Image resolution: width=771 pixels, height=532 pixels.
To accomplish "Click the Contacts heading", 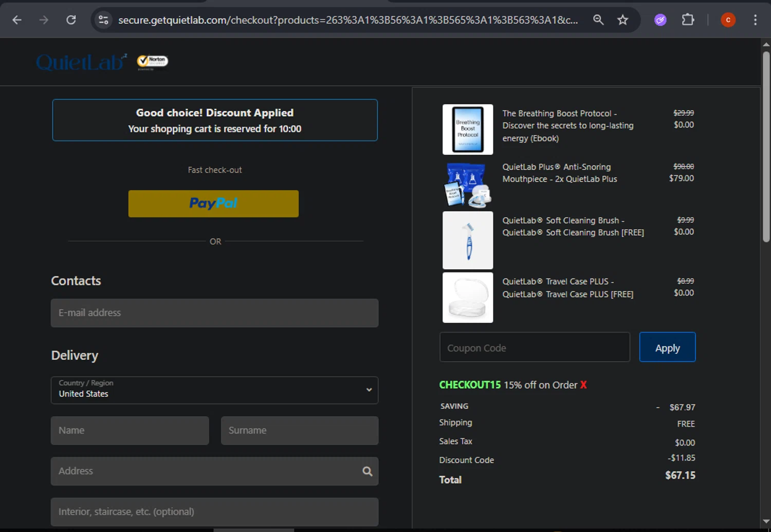I will 76,281.
